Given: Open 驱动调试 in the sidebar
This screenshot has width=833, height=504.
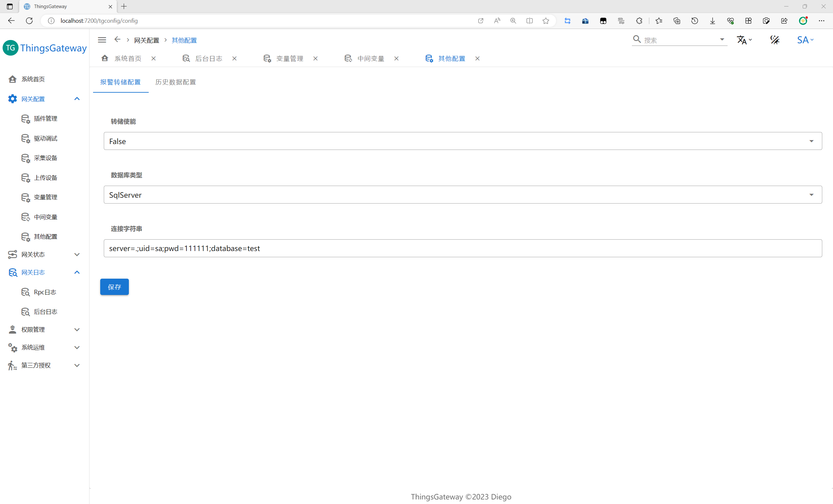Looking at the screenshot, I should pos(45,139).
